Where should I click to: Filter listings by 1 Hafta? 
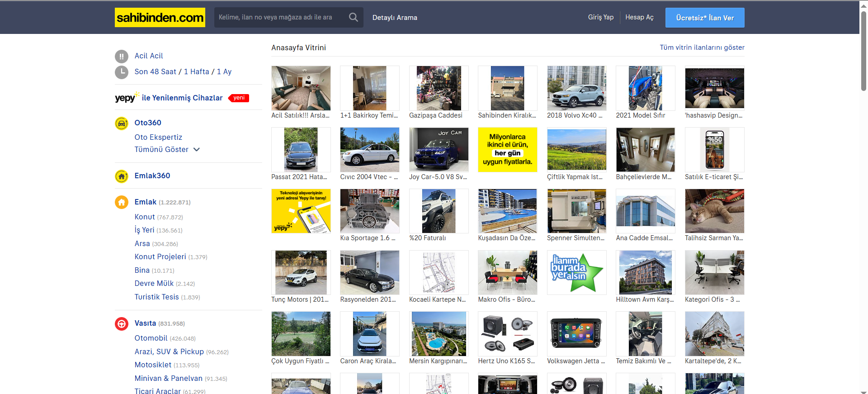[197, 71]
